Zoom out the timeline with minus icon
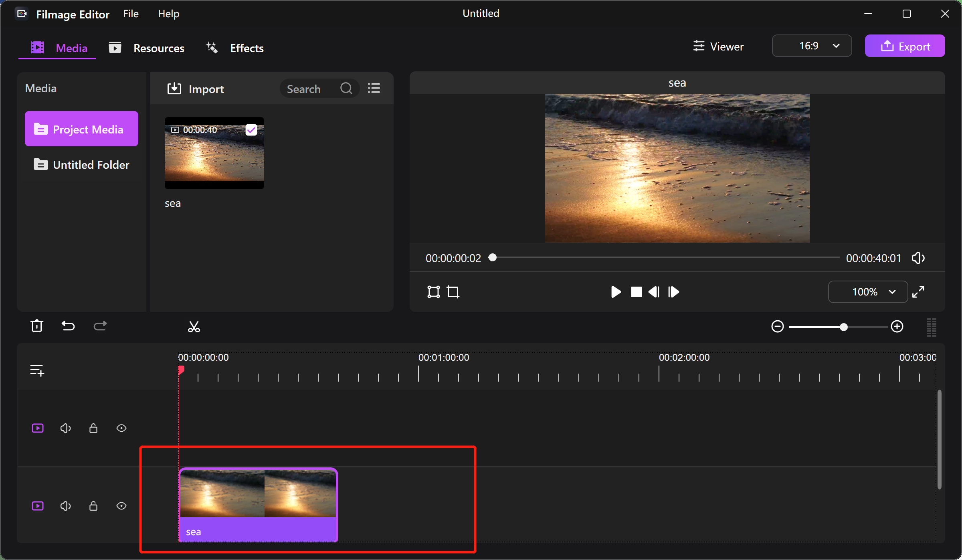 tap(778, 326)
